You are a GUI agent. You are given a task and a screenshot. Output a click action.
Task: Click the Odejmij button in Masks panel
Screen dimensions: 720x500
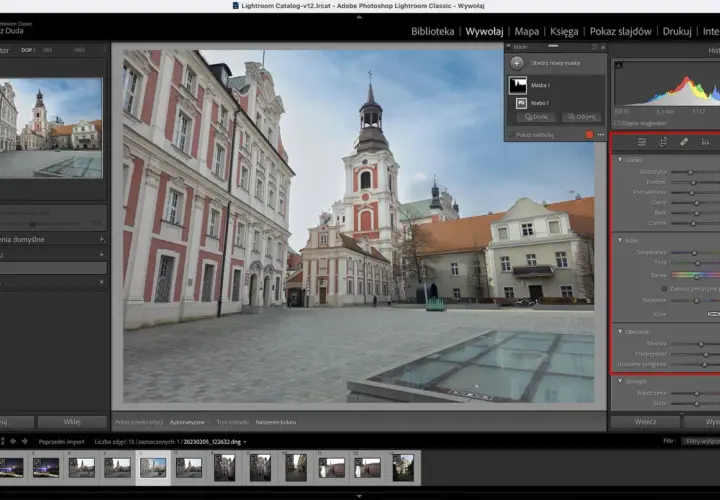click(x=581, y=117)
